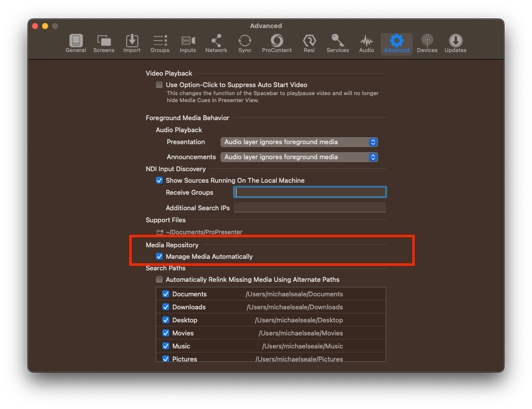Uncheck the Movies search path
Image resolution: width=532 pixels, height=409 pixels.
(166, 333)
